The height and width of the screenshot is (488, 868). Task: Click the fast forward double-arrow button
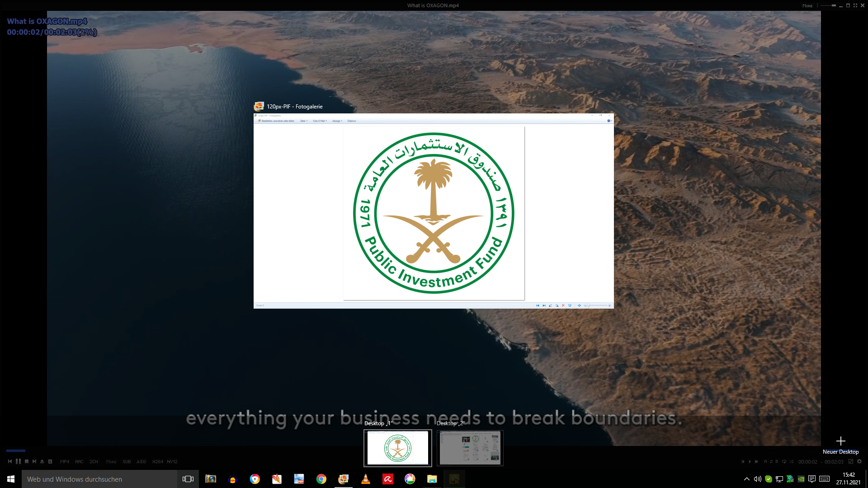(x=756, y=462)
